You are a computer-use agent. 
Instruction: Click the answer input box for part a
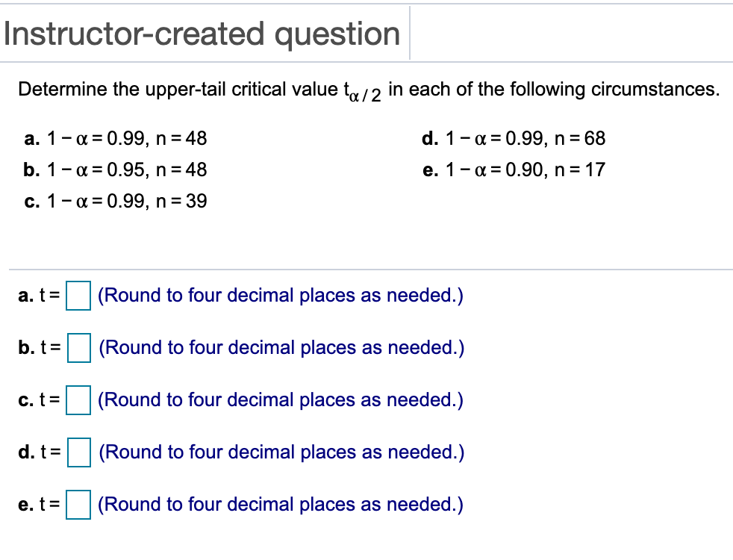coord(77,296)
